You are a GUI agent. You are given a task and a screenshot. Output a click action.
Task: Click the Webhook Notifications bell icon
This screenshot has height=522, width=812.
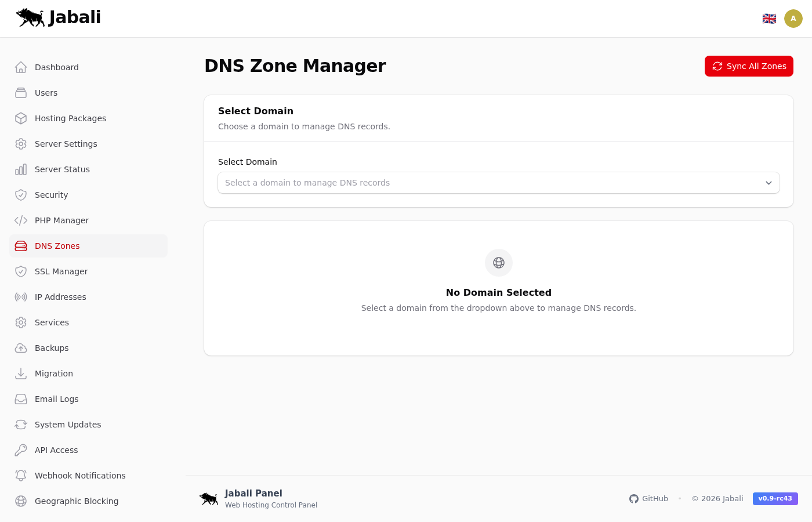pos(21,476)
